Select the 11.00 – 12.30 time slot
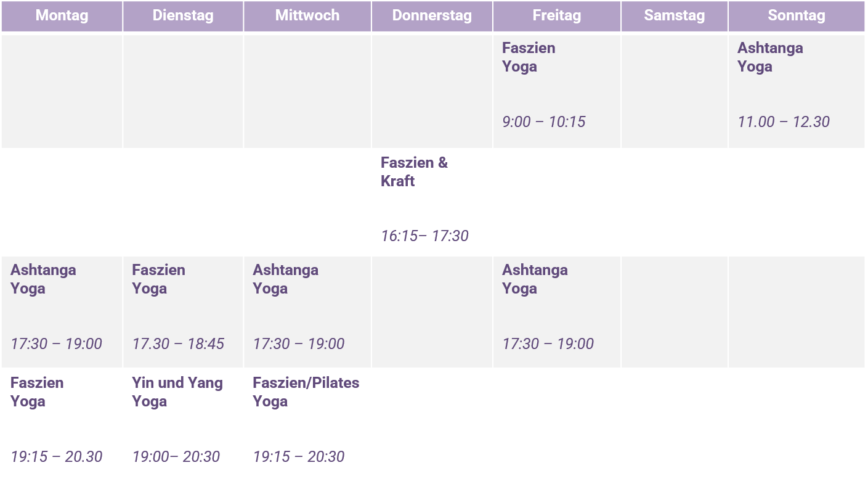This screenshot has height=481, width=868. click(784, 122)
